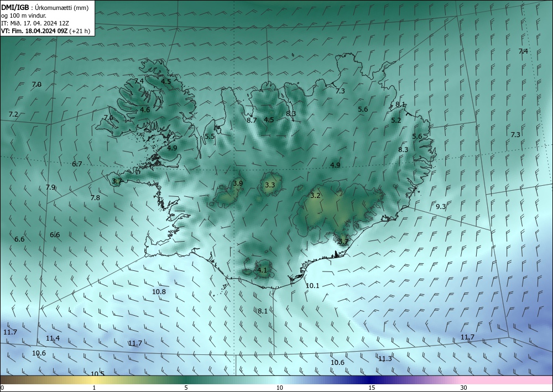The height and width of the screenshot is (392, 553).
Task: Click the '15' label of the colour scale
Action: point(372,388)
